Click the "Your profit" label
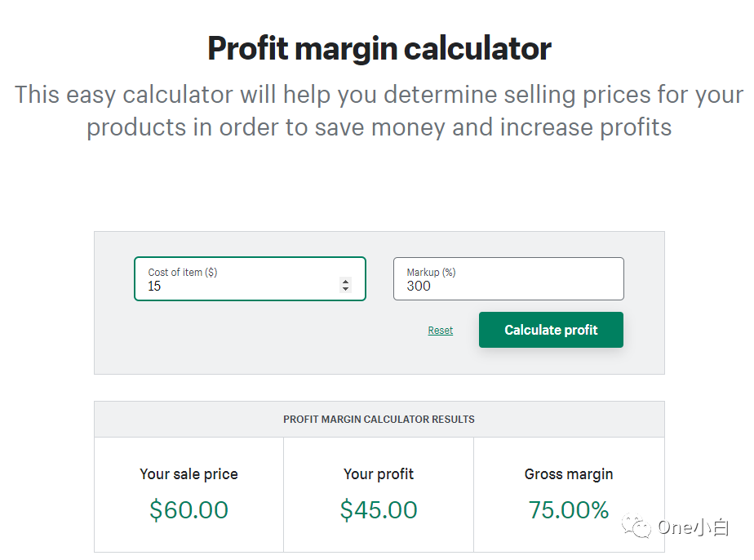The width and height of the screenshot is (754, 560). point(379,474)
